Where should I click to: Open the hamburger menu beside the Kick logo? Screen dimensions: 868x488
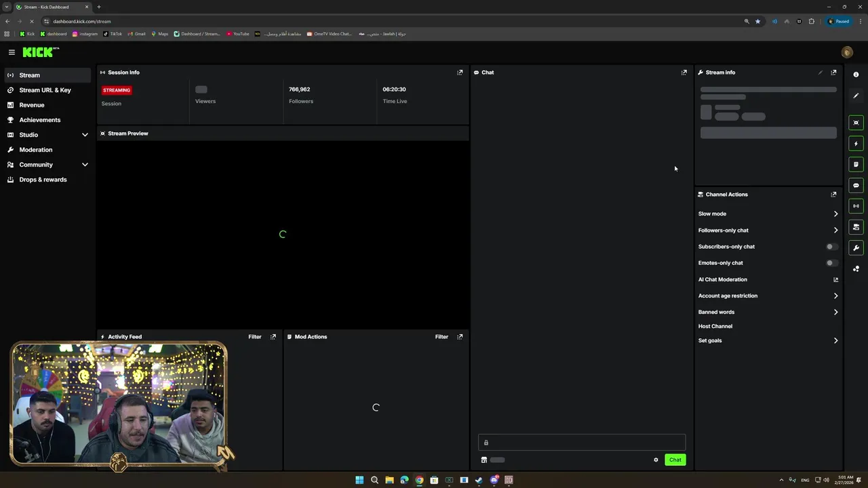[x=12, y=52]
